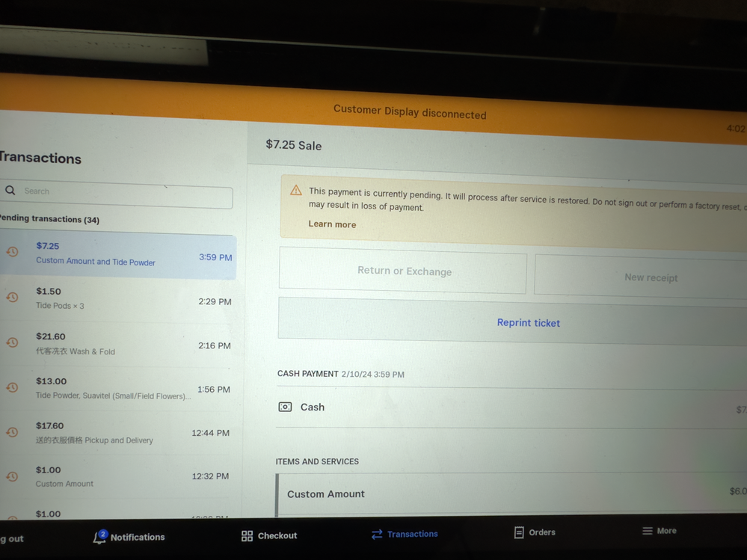Select the $17.60 Pickup and Delivery transaction
The width and height of the screenshot is (747, 560).
118,433
